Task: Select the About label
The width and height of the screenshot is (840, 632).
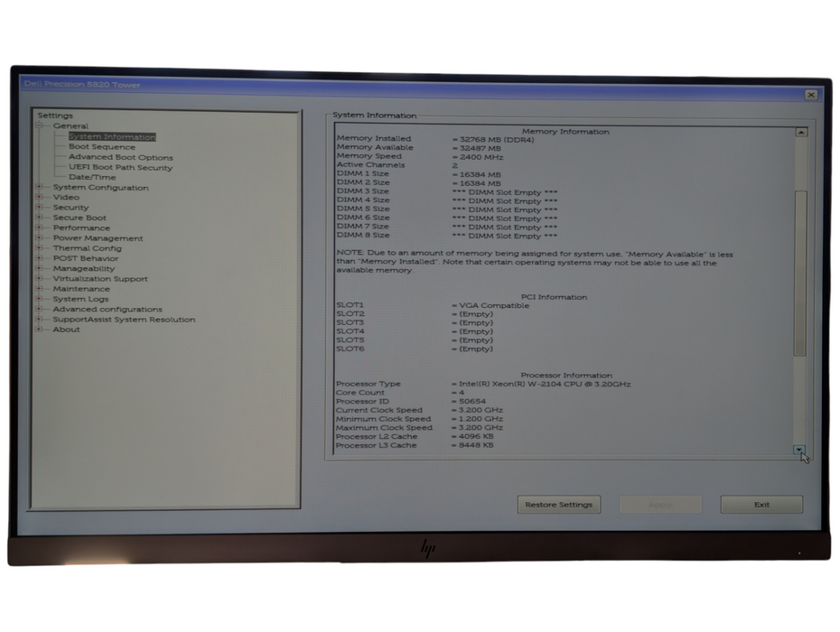Action: (67, 330)
